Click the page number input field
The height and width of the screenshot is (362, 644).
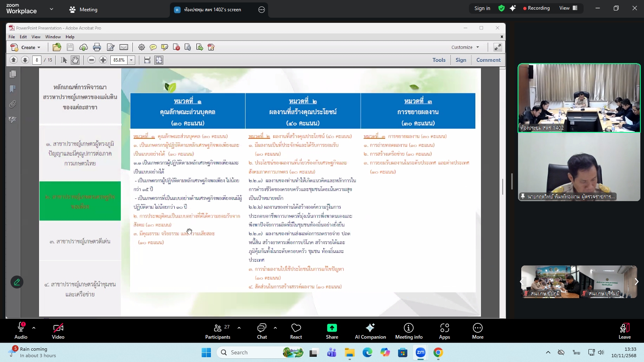click(37, 60)
